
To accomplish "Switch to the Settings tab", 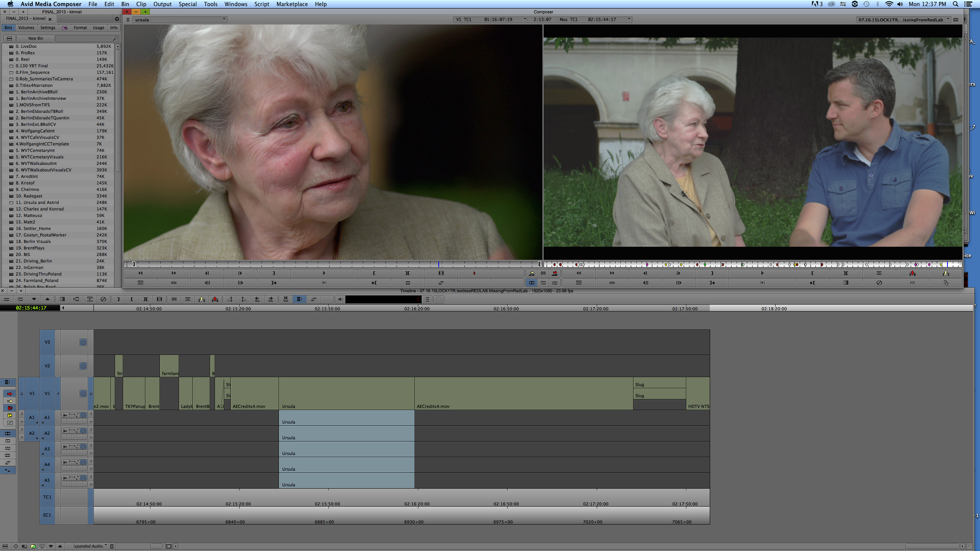I will coord(48,28).
